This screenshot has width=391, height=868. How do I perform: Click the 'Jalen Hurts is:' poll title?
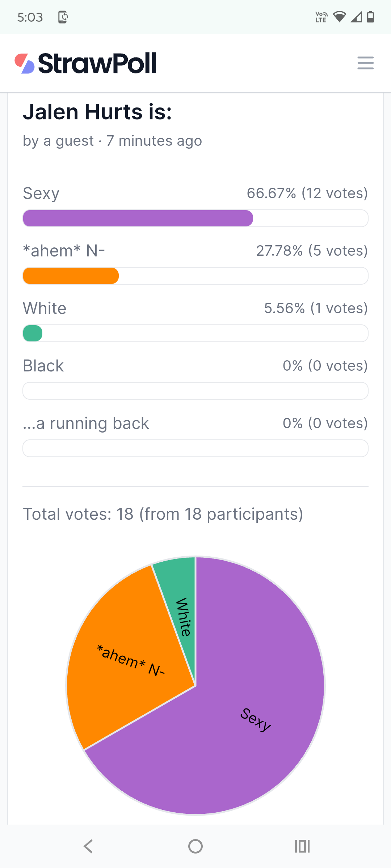pos(97,112)
